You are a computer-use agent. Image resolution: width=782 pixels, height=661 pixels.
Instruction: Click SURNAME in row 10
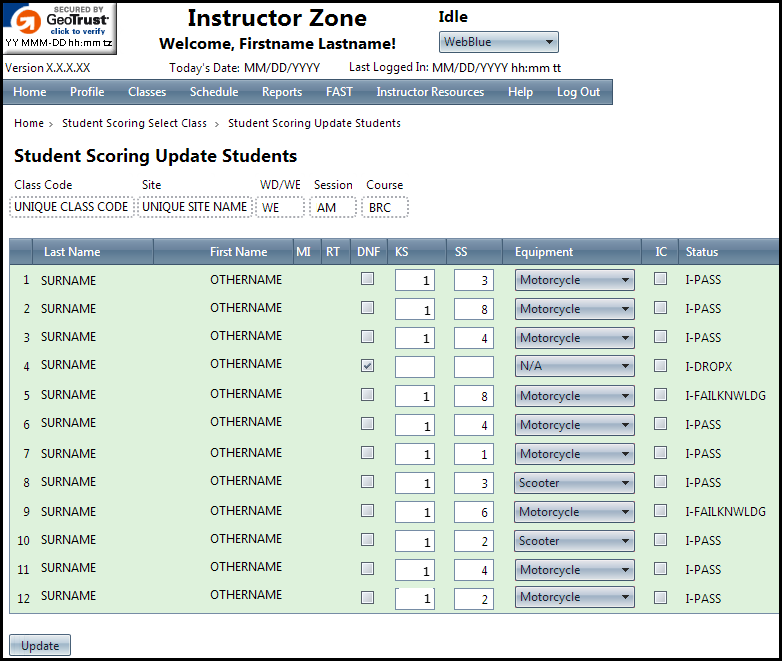point(68,540)
